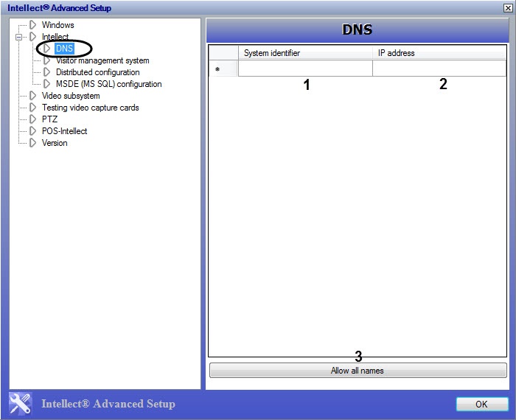Image resolution: width=516 pixels, height=420 pixels.
Task: Click the new row asterisk header
Action: tap(223, 69)
